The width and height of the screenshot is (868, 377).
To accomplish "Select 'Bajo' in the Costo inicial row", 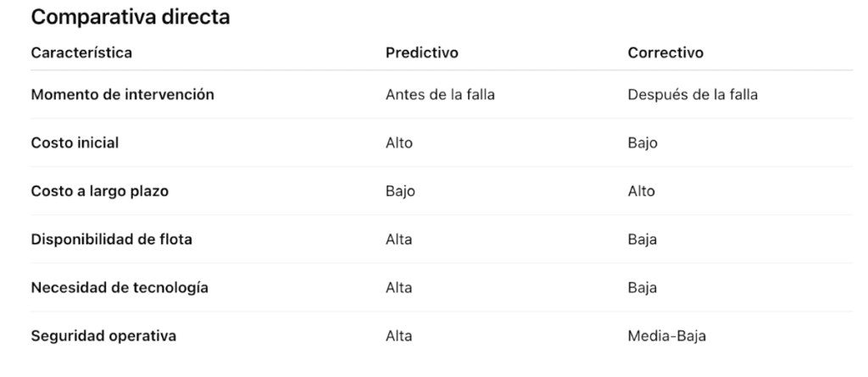I will click(x=643, y=143).
